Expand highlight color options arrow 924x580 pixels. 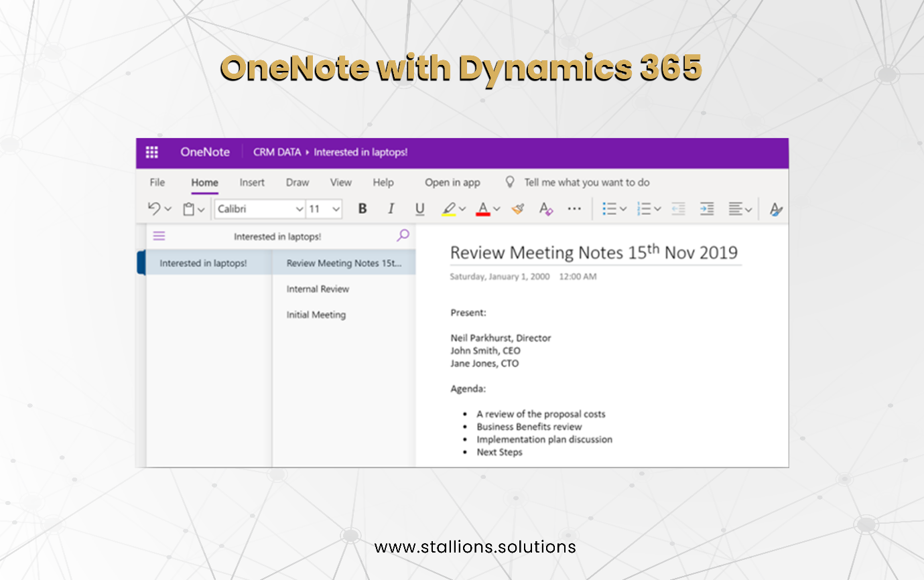(462, 209)
